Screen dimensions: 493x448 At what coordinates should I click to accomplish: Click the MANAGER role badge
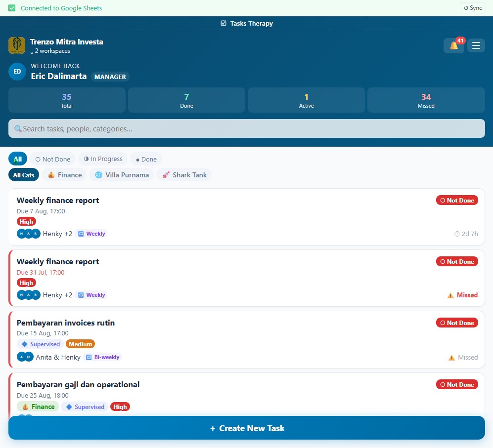[110, 77]
